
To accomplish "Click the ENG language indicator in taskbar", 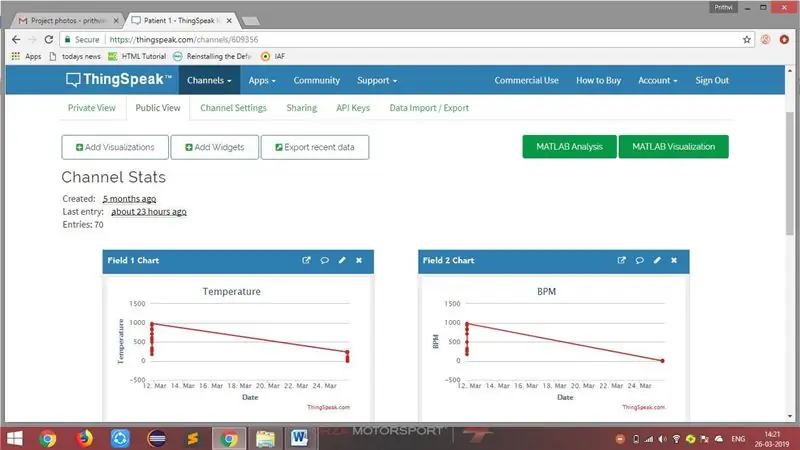I will [738, 439].
